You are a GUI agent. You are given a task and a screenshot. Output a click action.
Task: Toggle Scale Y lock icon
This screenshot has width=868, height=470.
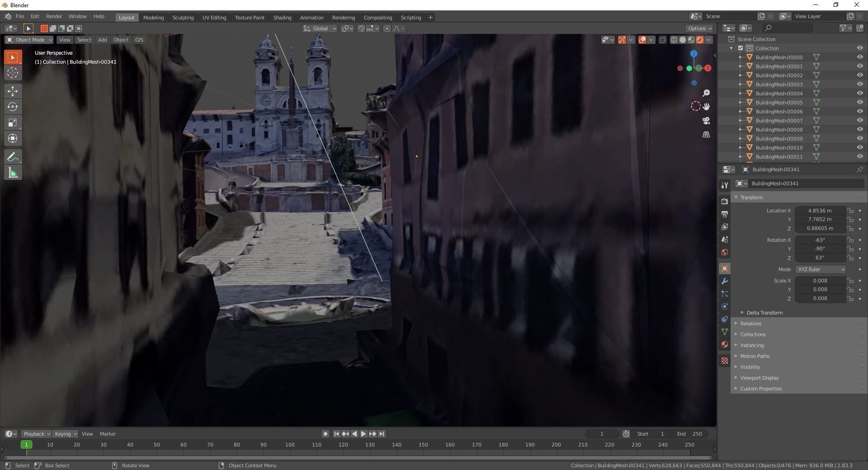[850, 290]
